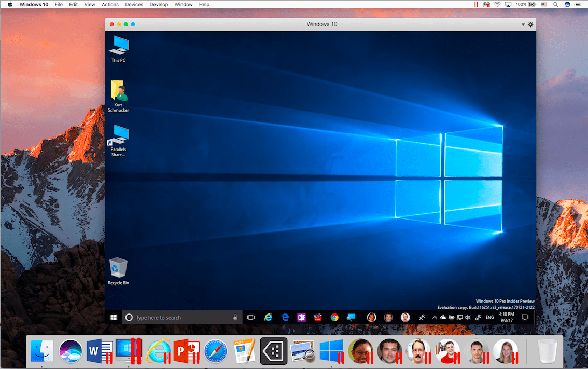
Task: Open the Window menu
Action: tap(184, 5)
